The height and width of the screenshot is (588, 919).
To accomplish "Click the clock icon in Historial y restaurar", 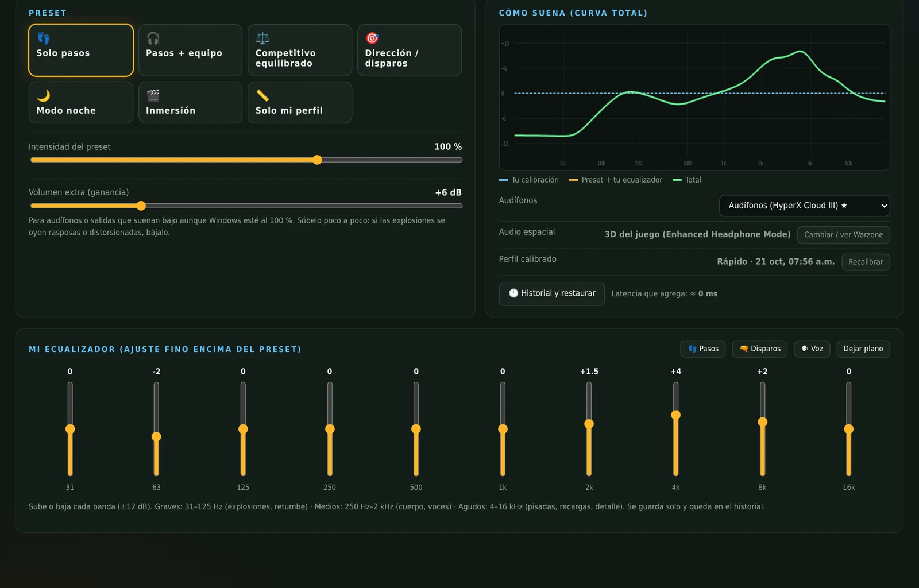I will 513,293.
